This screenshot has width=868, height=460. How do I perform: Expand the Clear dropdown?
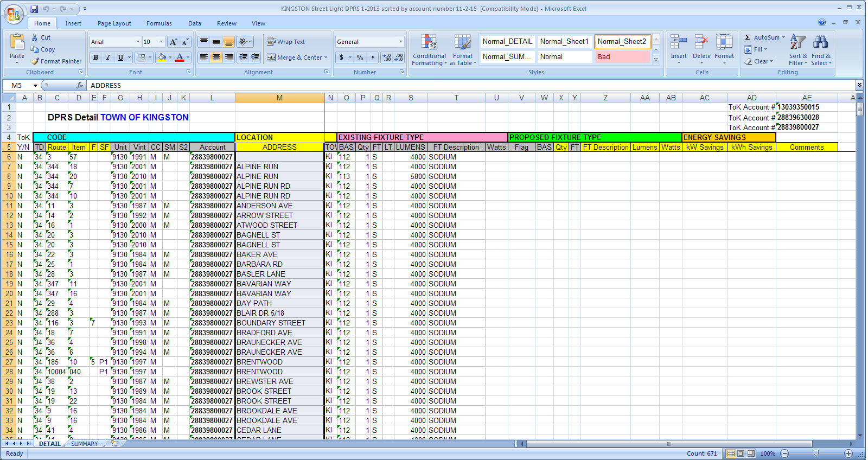coord(771,61)
